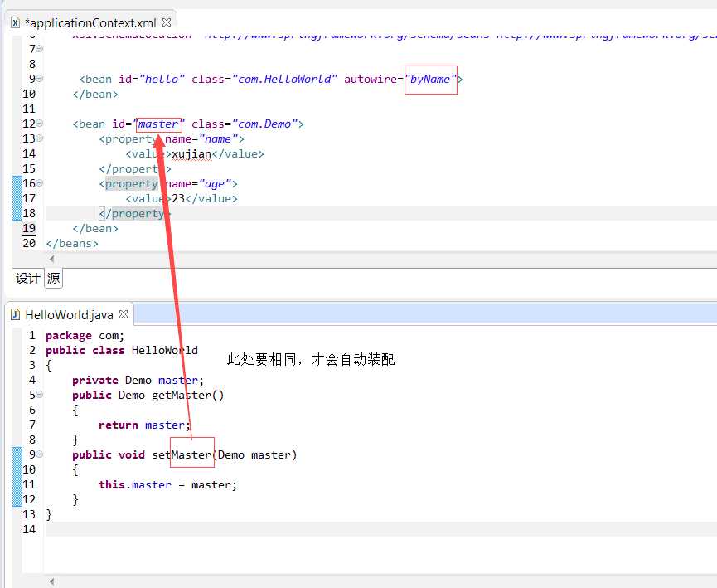Click empty line 14 in Java editor
The width and height of the screenshot is (717, 588).
(380, 529)
